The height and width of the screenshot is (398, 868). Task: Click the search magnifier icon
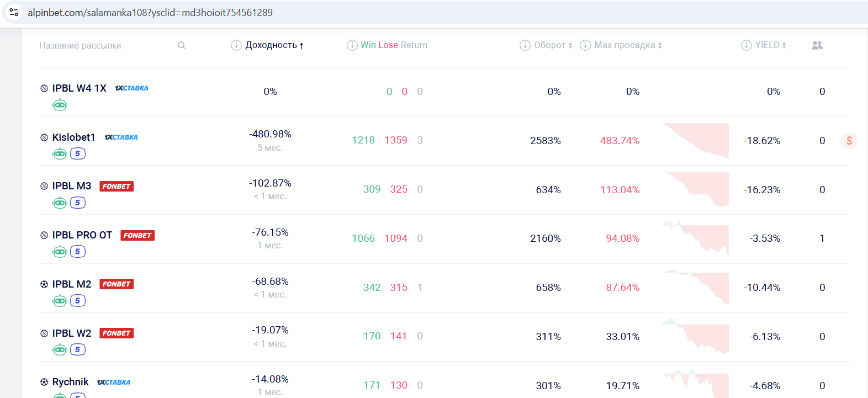click(182, 45)
